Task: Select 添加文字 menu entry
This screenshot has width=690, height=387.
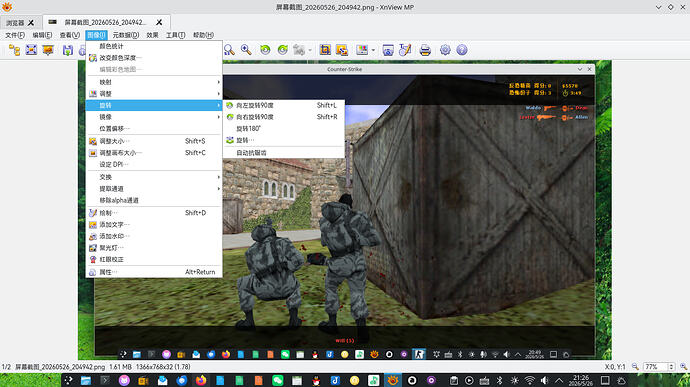Action: point(154,225)
